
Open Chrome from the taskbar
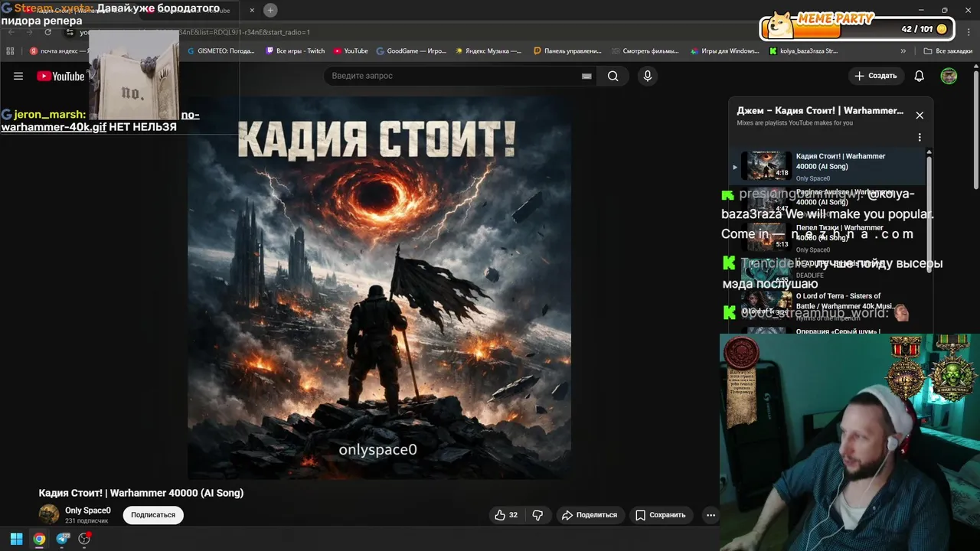point(39,539)
